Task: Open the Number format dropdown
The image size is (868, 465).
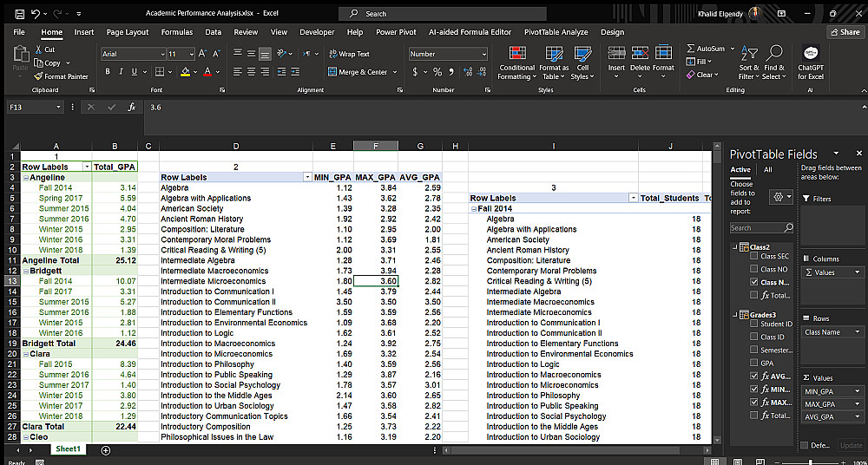Action: [x=483, y=54]
